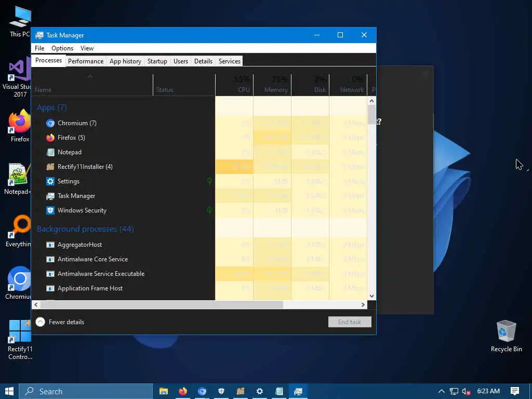Sort processes by the CPU column header
532x399 pixels.
coord(234,84)
